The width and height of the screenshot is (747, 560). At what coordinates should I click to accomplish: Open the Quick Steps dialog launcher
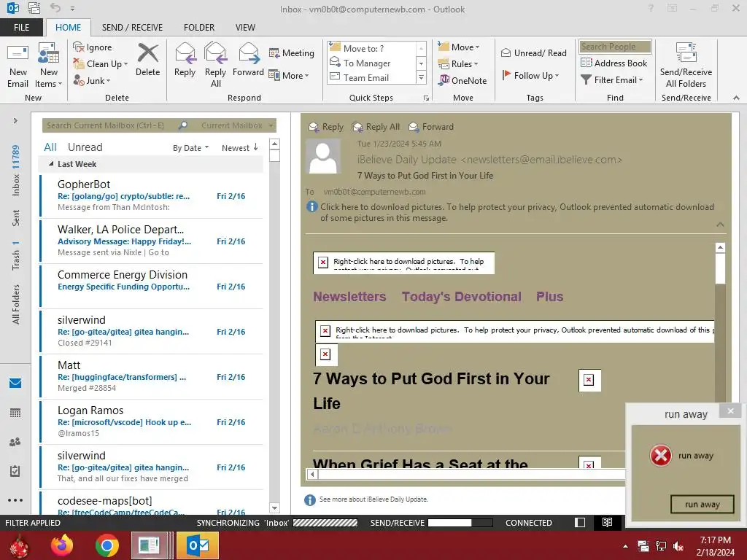click(x=426, y=98)
